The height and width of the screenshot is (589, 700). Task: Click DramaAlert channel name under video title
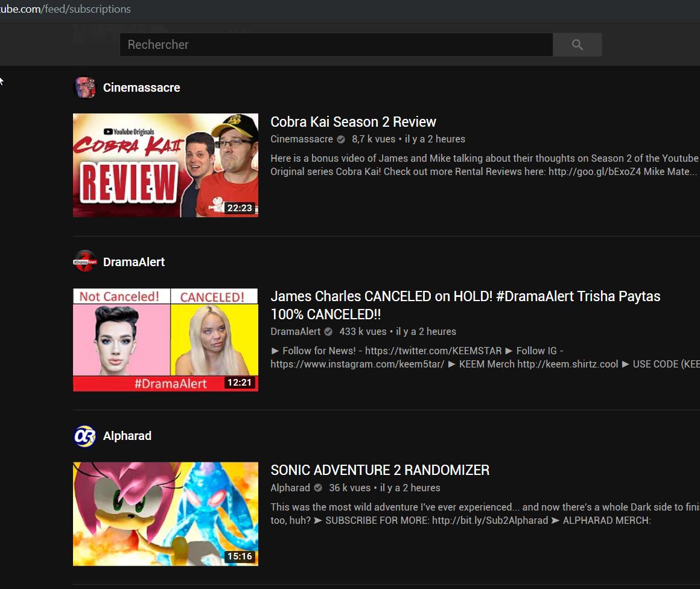296,331
